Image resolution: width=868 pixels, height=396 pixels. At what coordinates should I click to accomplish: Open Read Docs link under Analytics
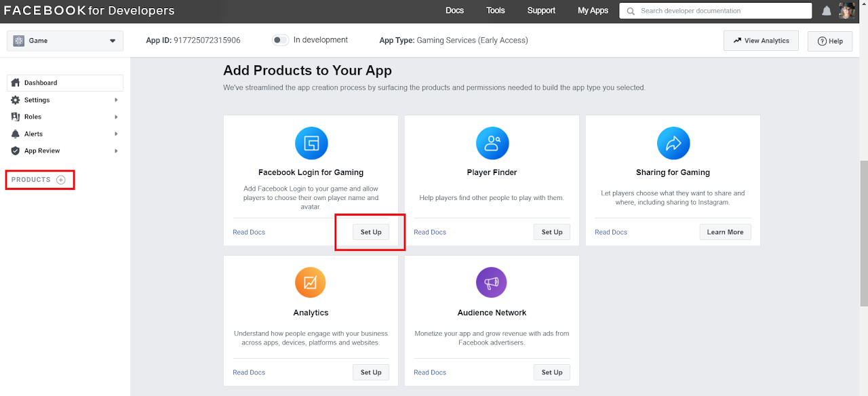click(x=249, y=372)
